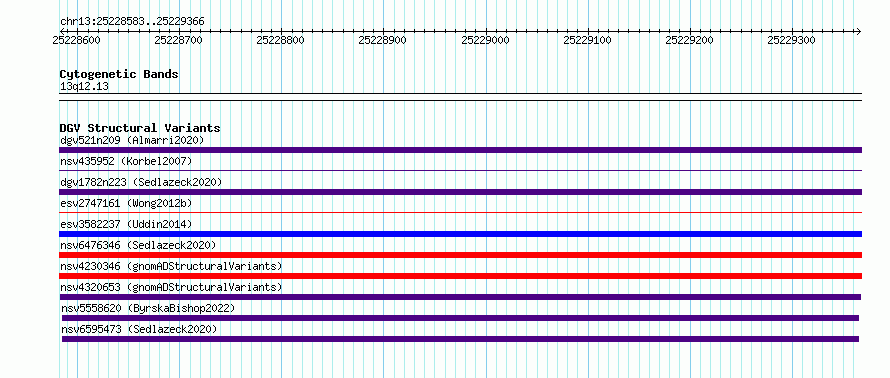
Task: Click the blue esv3582237 variant bar
Action: pos(460,234)
